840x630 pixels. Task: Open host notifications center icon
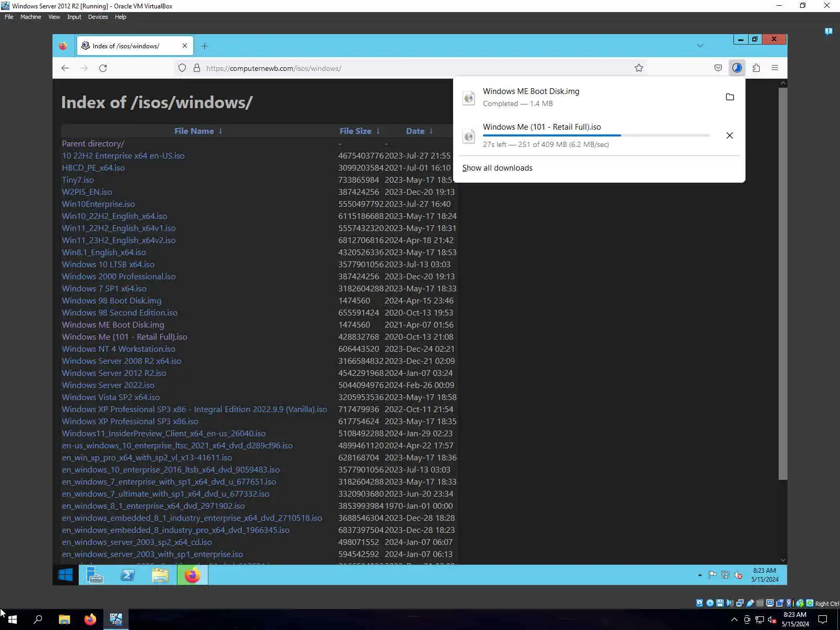pos(823,619)
